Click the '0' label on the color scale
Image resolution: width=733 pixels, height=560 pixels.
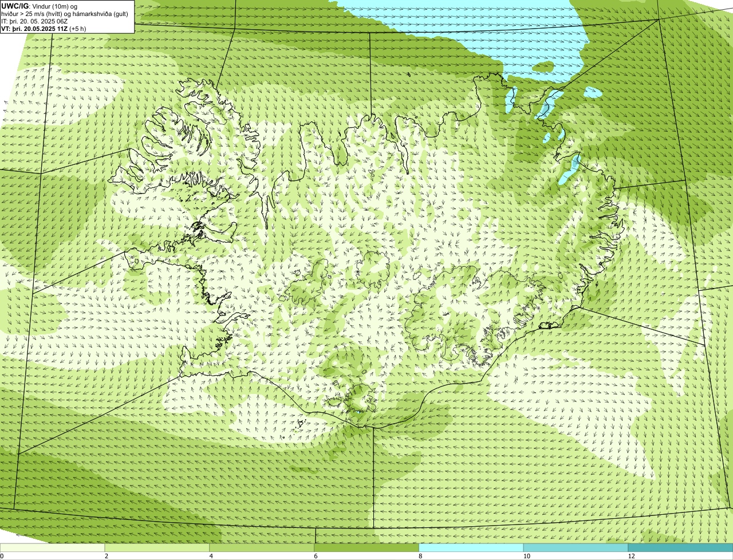[x=2, y=556]
